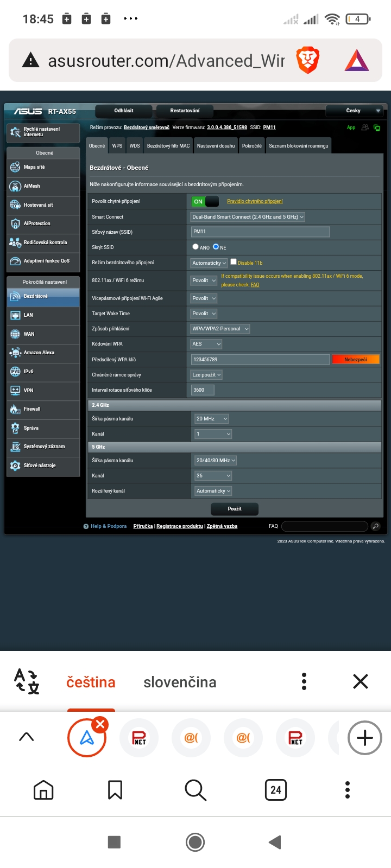Select NE for Skrýt SSID

[x=216, y=247]
